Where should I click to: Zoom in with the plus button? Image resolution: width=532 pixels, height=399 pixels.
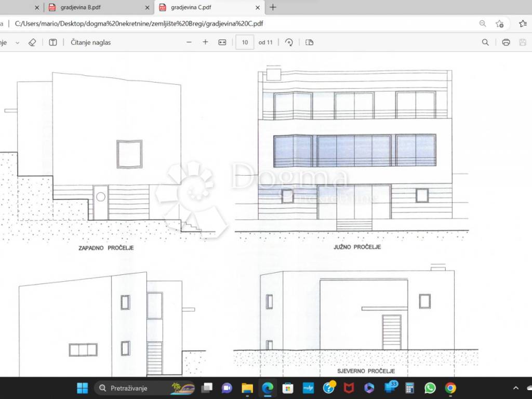click(x=205, y=43)
